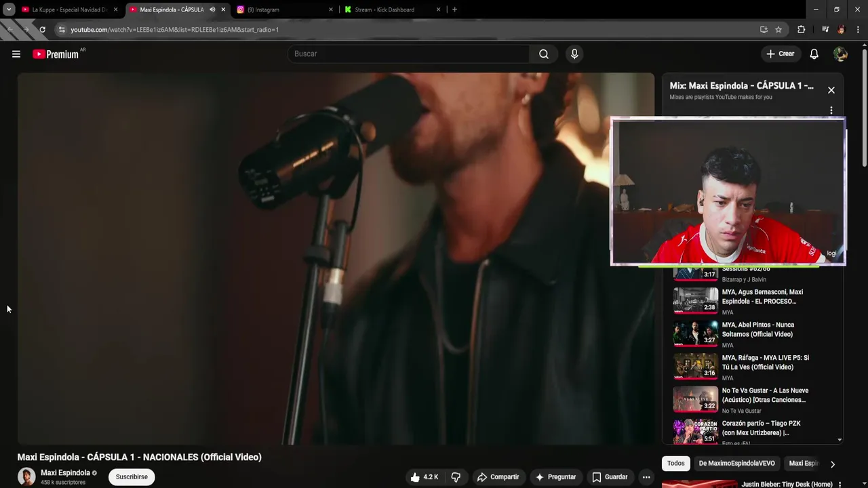
Task: Open title 'MYA, Abel Pintos - Nunca Soltamos'
Action: click(x=757, y=329)
